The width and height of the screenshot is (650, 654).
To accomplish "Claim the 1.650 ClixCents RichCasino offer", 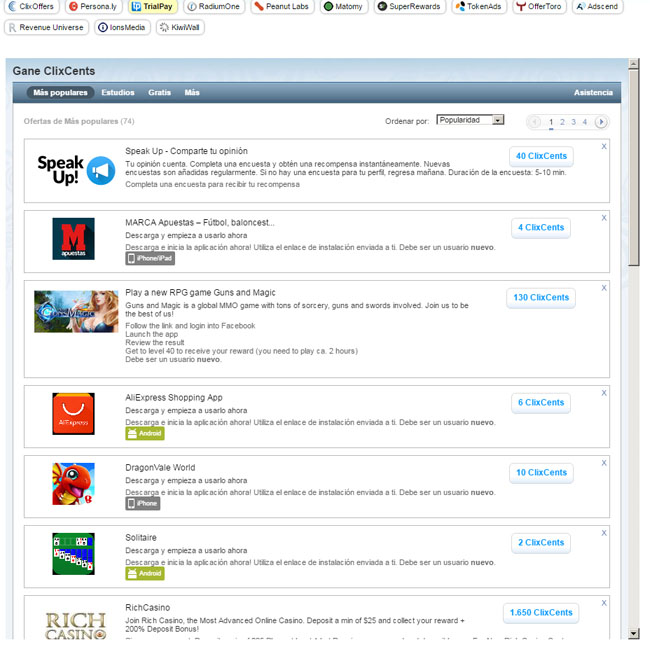I will [541, 613].
